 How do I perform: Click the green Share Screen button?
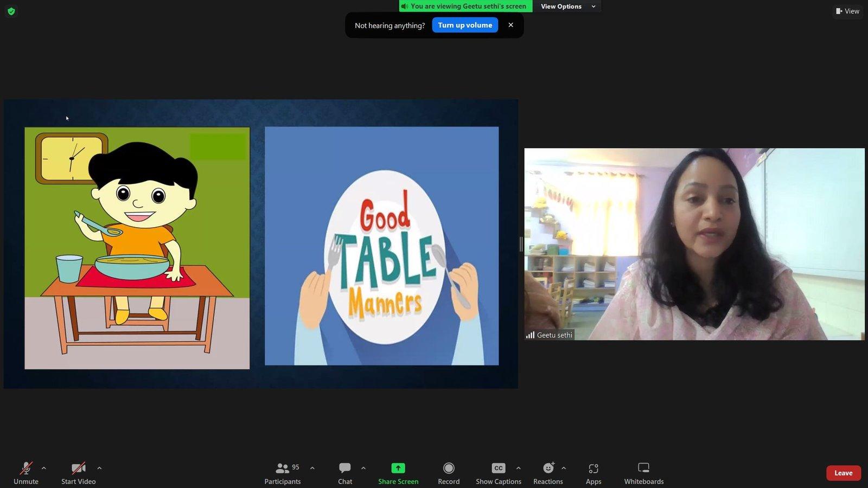(398, 473)
